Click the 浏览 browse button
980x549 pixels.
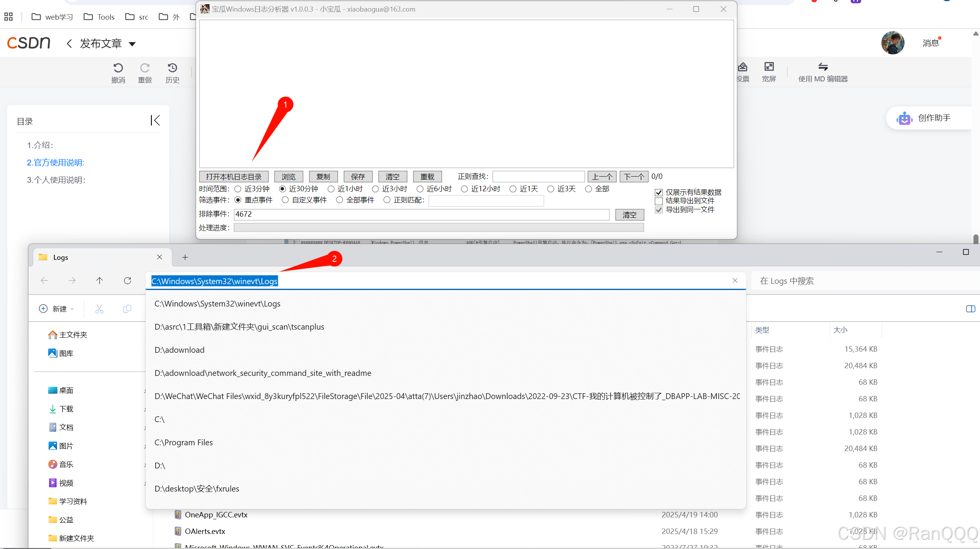(288, 177)
